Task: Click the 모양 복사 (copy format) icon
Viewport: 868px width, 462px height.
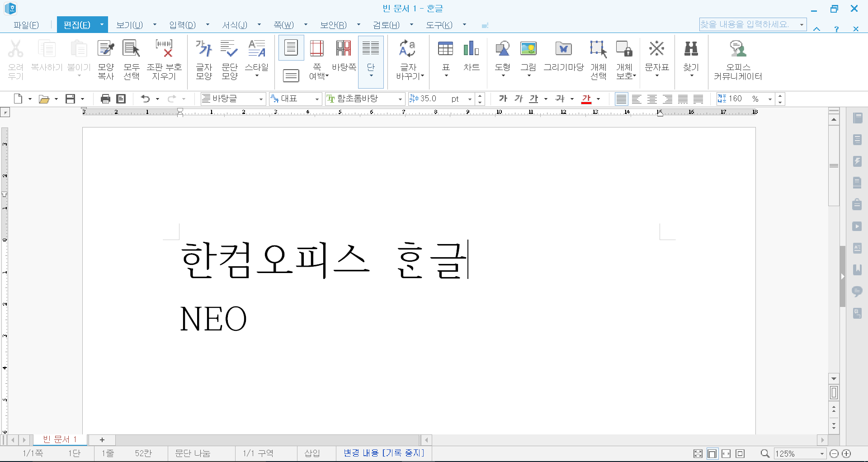Action: (x=106, y=60)
